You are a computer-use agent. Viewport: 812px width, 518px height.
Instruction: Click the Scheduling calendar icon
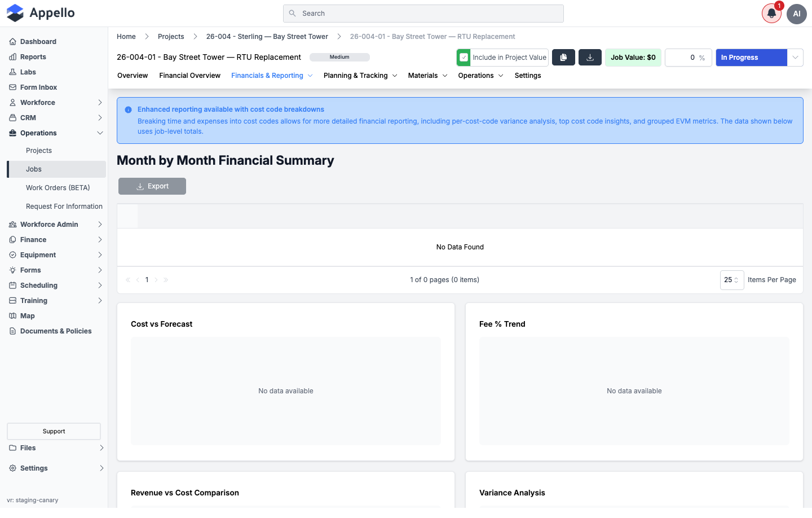click(x=12, y=286)
